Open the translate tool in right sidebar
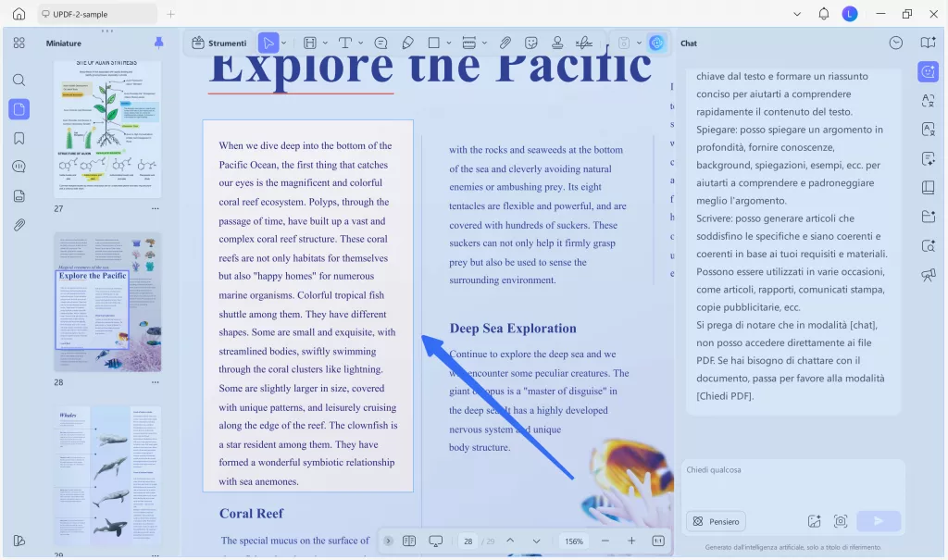The height and width of the screenshot is (560, 948). 928,100
